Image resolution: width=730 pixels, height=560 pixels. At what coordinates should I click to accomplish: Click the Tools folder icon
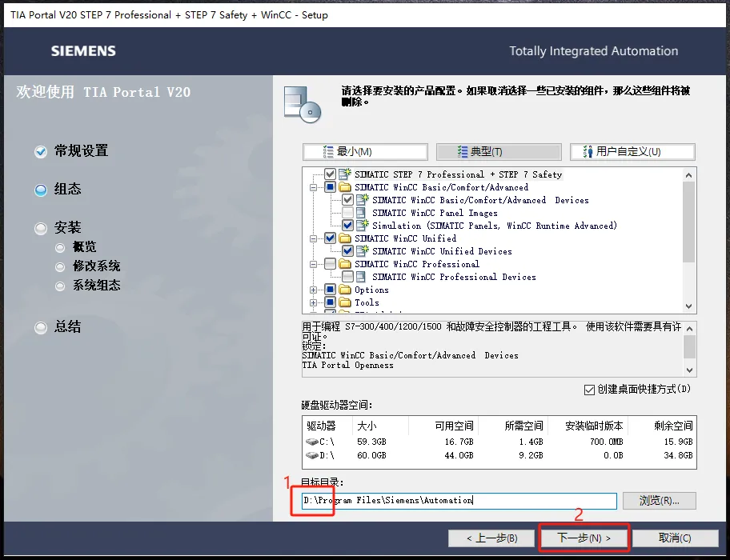coord(345,302)
